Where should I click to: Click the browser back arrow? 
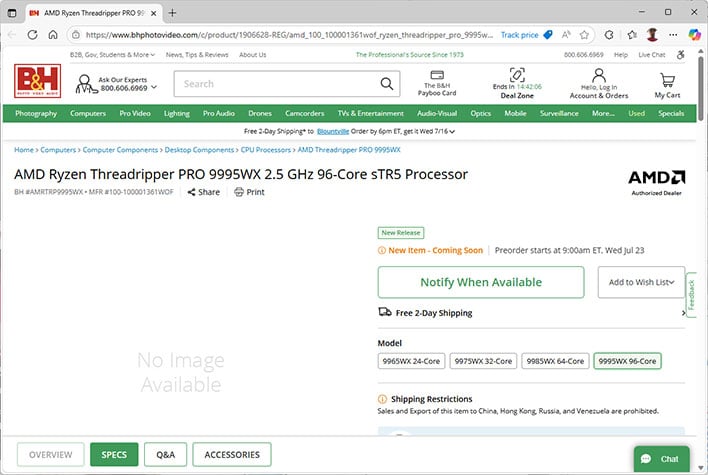point(12,35)
